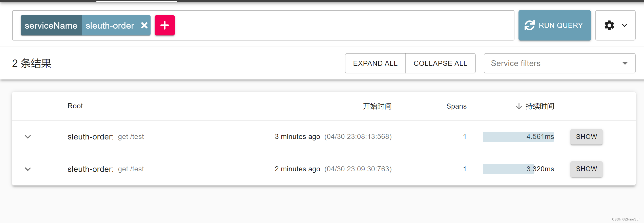Open the settings gear next to Run Query
This screenshot has width=644, height=223.
click(x=609, y=25)
